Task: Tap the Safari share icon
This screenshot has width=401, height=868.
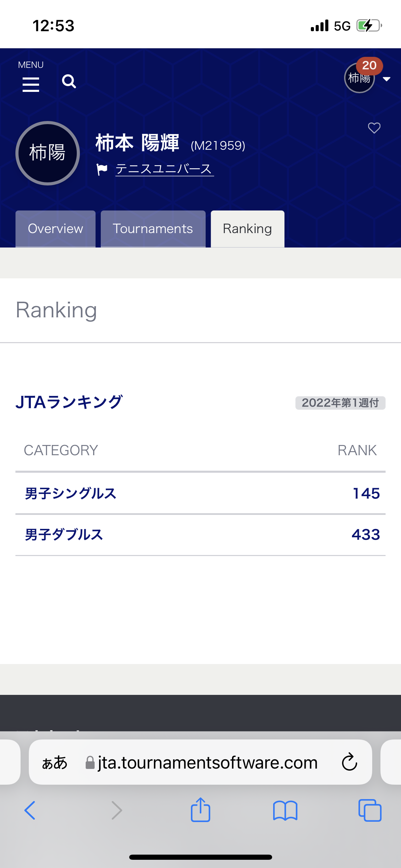Action: (x=200, y=810)
